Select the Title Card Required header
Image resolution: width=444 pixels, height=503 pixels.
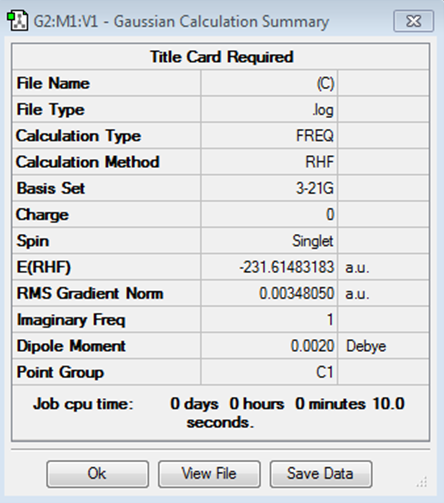click(222, 57)
